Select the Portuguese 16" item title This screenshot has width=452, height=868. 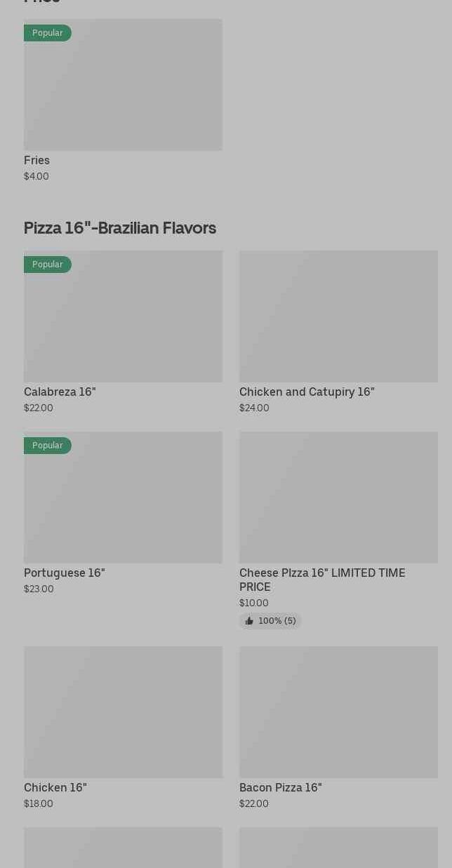(64, 573)
